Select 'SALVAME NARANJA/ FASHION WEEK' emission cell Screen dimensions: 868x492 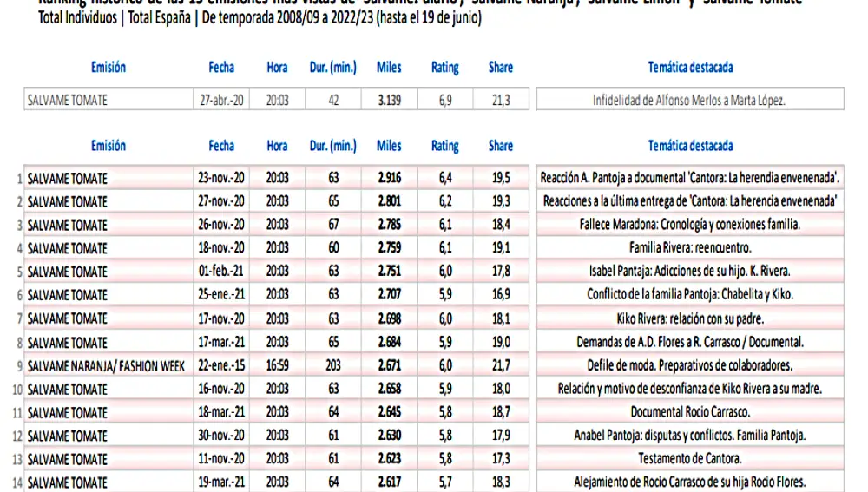point(106,366)
